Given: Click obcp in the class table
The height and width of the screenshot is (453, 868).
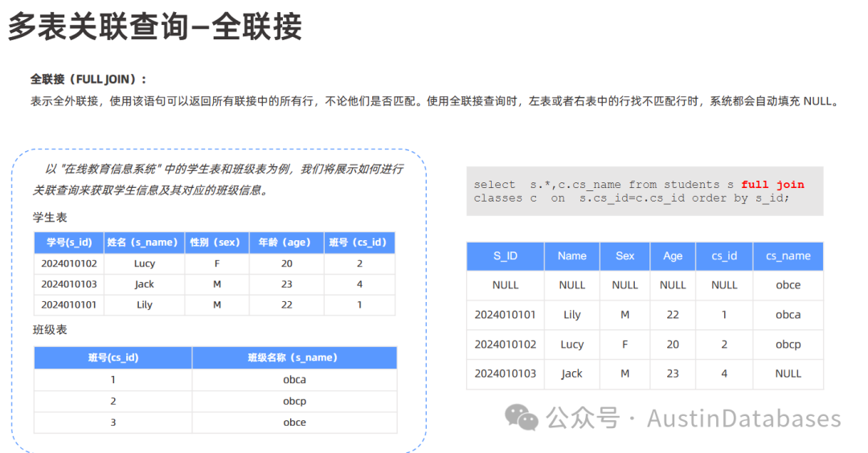Looking at the screenshot, I should [x=294, y=401].
